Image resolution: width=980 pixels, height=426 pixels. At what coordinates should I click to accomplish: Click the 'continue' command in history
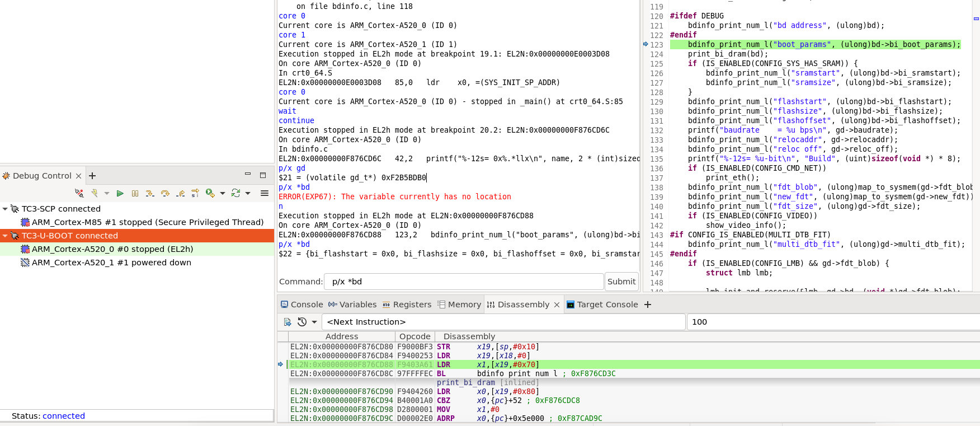[x=296, y=120]
